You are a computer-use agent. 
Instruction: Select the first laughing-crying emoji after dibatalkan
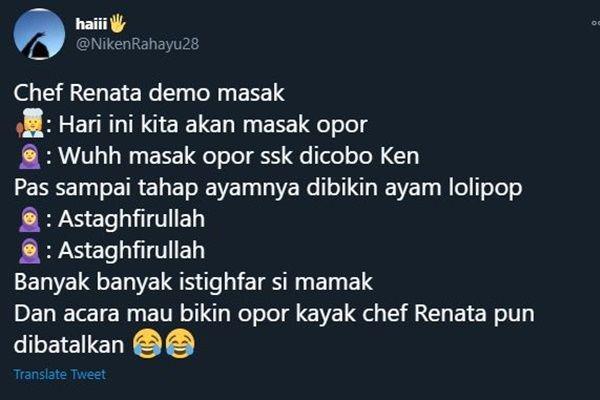(x=148, y=343)
